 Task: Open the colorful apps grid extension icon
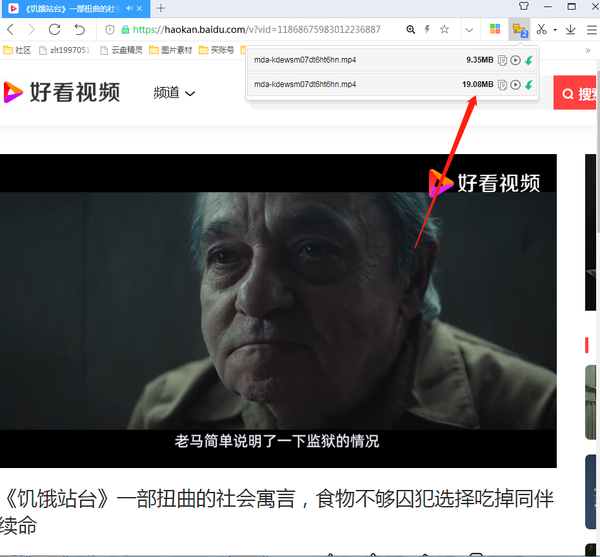pos(495,29)
